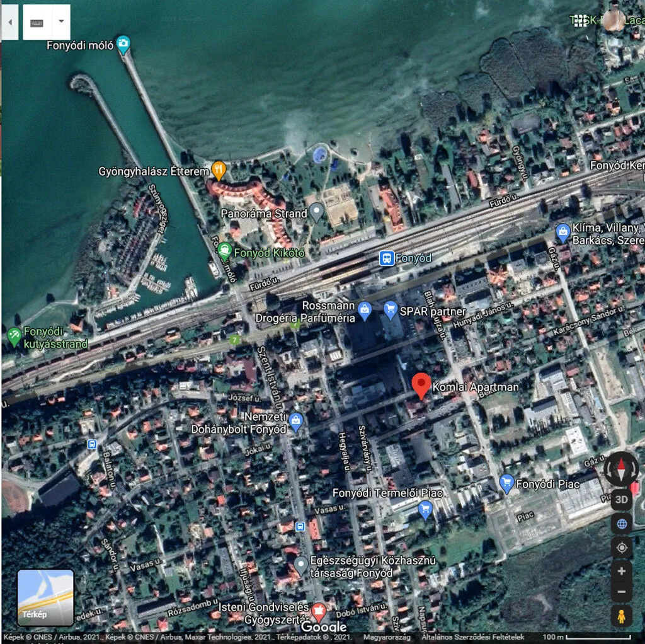Screen dimensions: 645x644
Task: Select the Rossmann shopping bag marker
Action: tap(365, 311)
